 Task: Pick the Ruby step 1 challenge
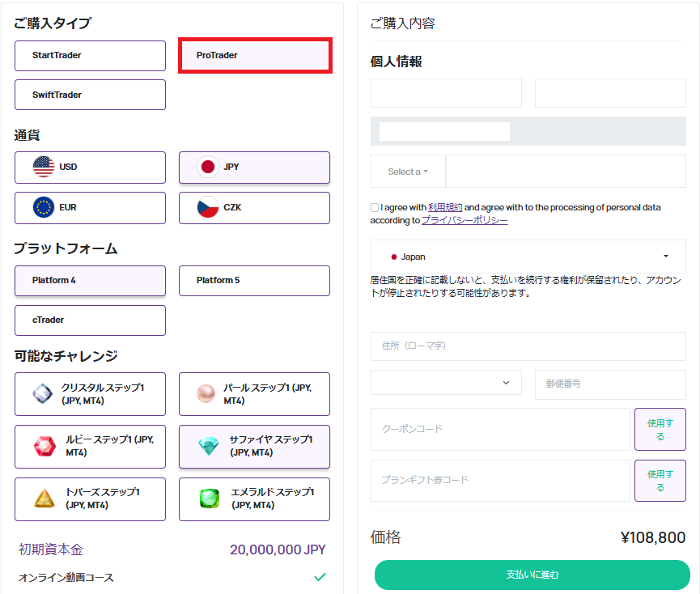[90, 447]
